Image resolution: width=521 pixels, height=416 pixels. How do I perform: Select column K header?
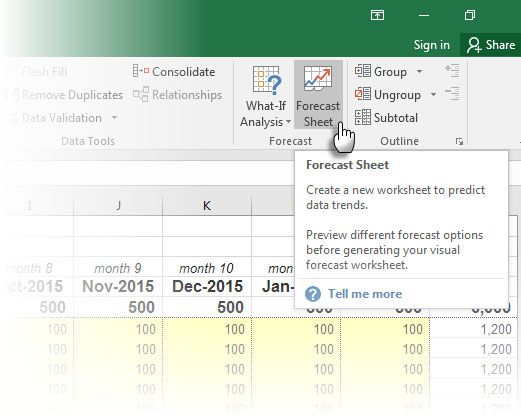click(207, 205)
